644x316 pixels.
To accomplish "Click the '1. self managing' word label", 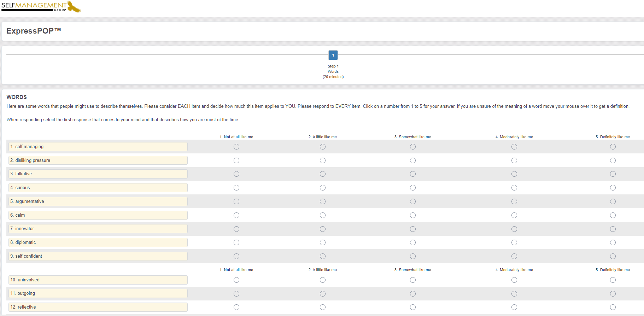I will (98, 147).
